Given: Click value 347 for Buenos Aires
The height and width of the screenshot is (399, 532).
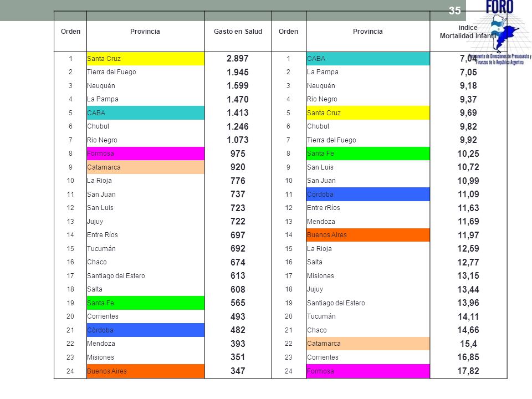Looking at the screenshot, I should tap(238, 371).
